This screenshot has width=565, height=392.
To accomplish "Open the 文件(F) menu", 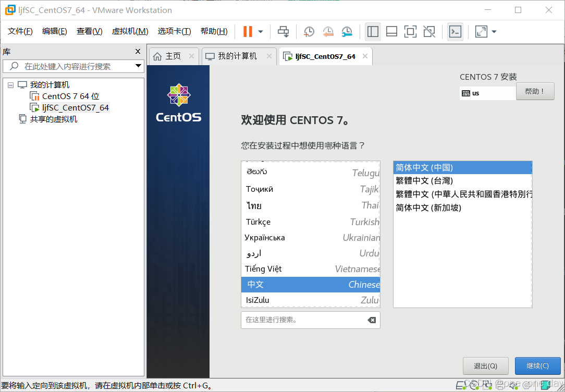I will click(x=20, y=31).
